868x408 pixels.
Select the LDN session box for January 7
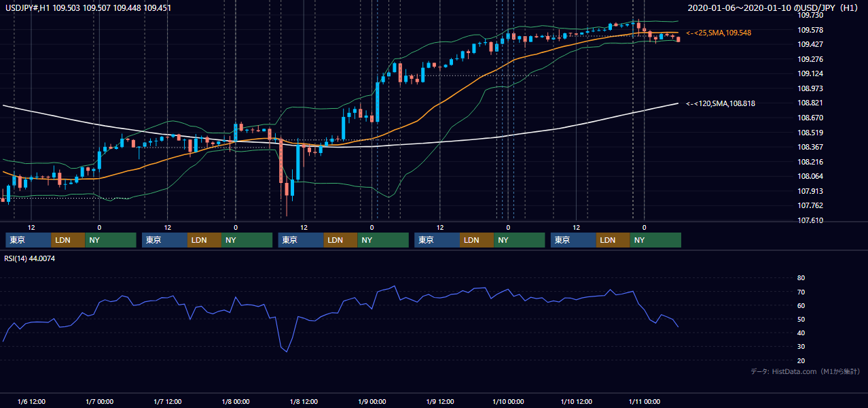(x=204, y=240)
